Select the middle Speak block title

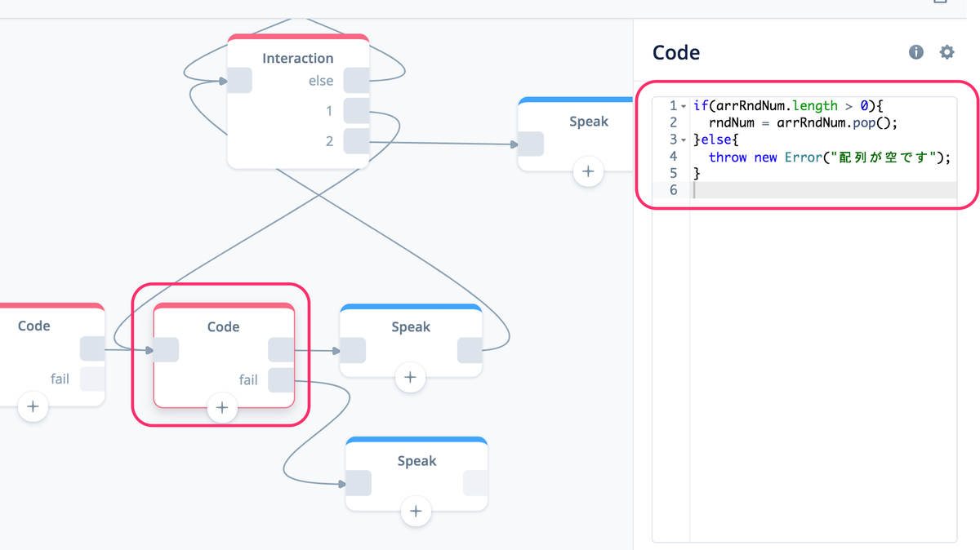[410, 326]
